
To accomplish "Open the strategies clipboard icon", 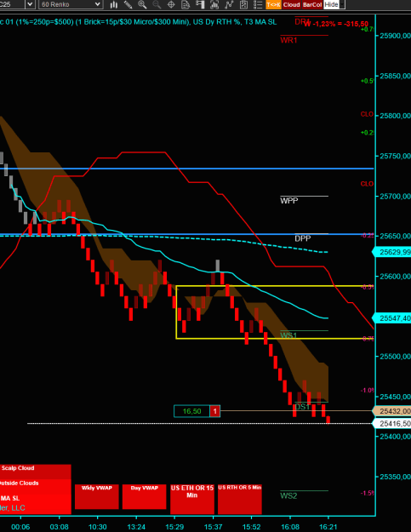I will coord(243,4).
